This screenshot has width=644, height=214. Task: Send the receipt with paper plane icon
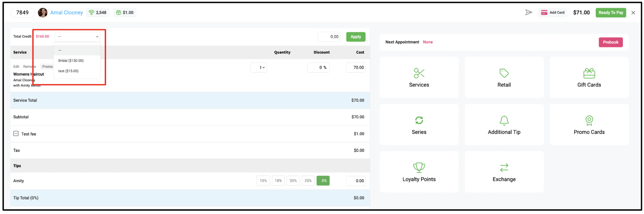coord(529,12)
